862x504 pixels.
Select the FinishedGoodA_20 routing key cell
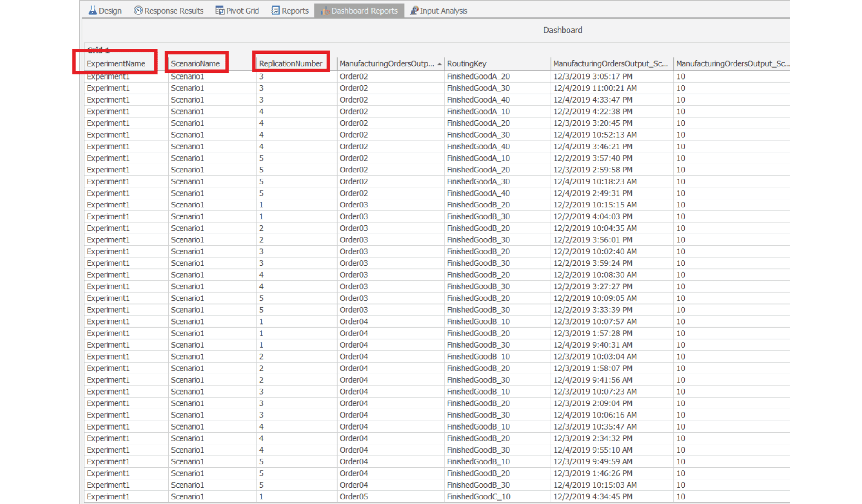tap(479, 76)
